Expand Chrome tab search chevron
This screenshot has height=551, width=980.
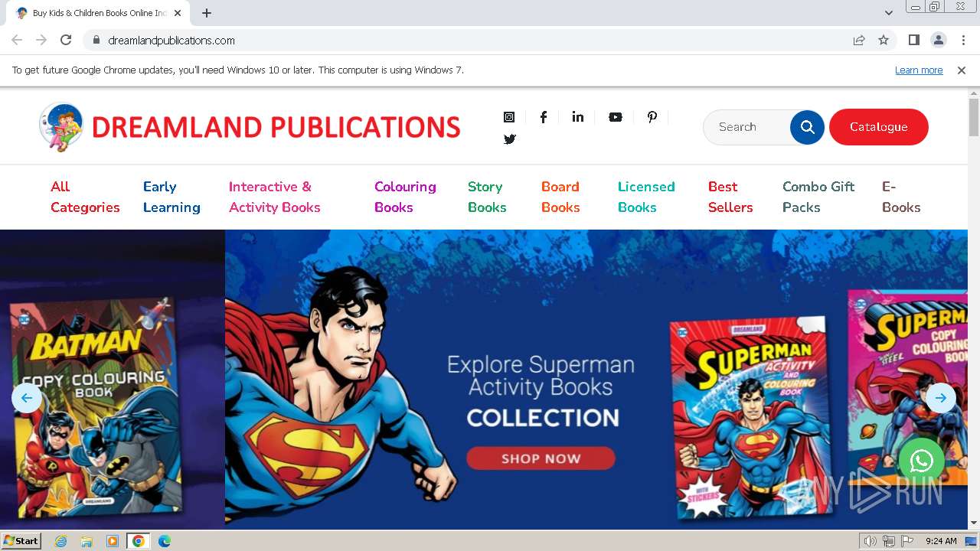coord(889,13)
